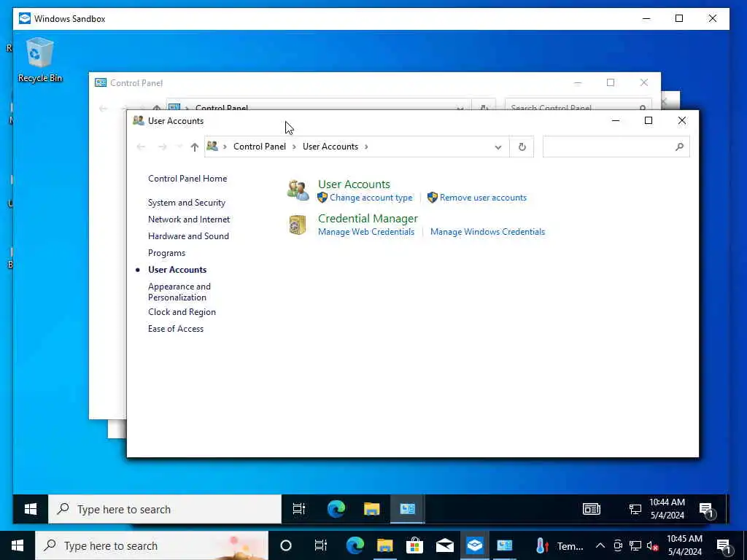Open host Edge browser taskbar icon
747x560 pixels.
click(x=355, y=545)
